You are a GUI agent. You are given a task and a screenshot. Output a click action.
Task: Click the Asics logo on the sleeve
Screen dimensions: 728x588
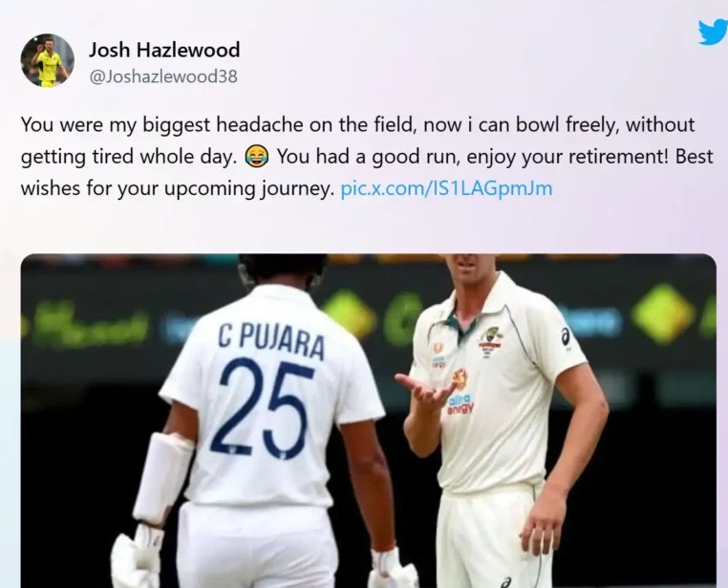(x=565, y=337)
